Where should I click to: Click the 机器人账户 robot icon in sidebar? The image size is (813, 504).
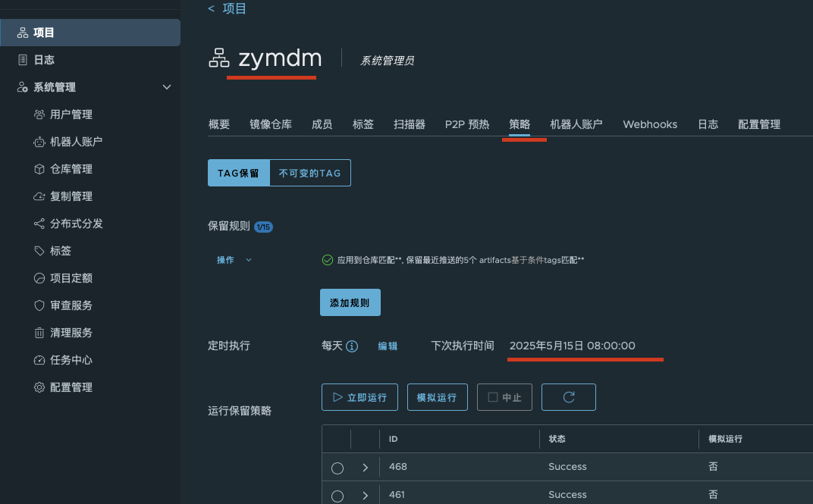39,142
